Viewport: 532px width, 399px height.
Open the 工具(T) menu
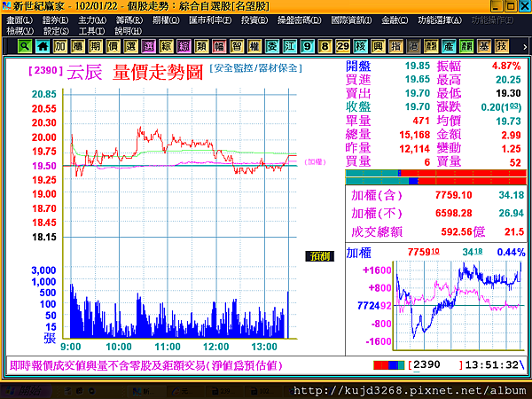point(91,31)
